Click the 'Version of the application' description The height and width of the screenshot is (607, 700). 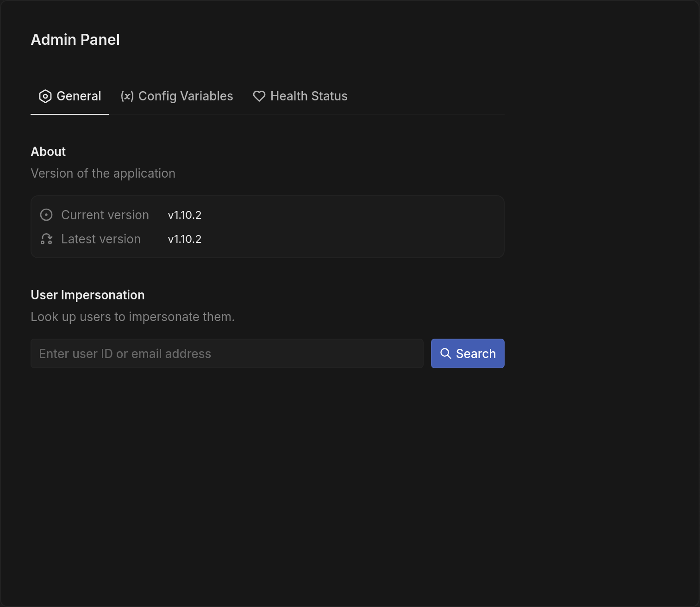click(103, 173)
